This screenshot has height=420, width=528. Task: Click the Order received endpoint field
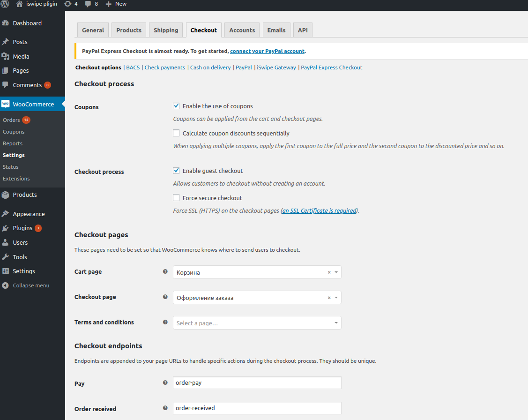[257, 408]
